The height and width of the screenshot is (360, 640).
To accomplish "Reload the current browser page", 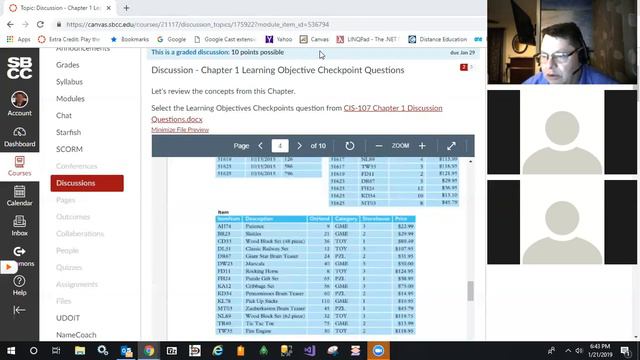I will [40, 24].
